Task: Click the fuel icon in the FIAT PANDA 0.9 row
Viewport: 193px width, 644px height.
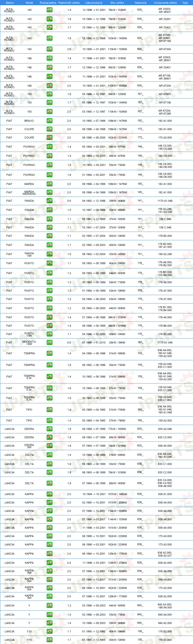Action: tap(50, 201)
